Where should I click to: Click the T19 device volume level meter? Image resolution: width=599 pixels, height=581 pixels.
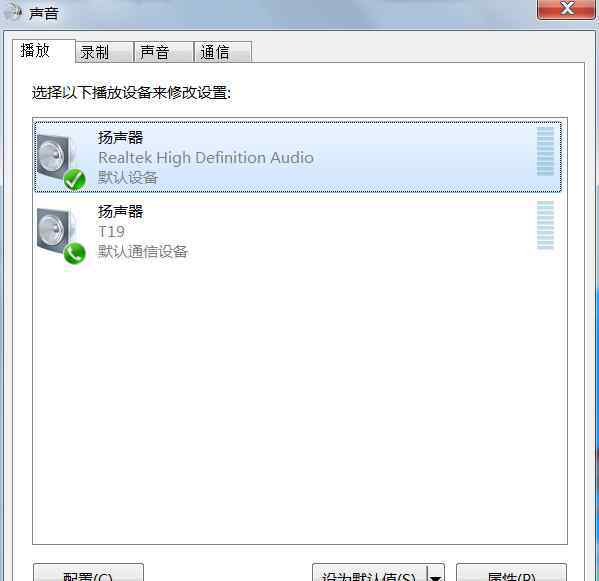(545, 225)
